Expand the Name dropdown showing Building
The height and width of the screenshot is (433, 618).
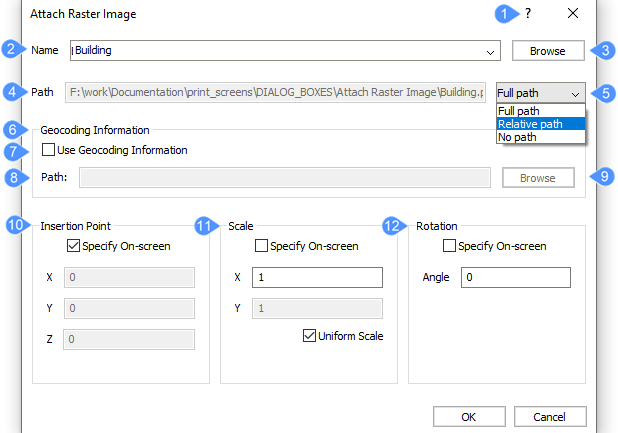point(490,51)
